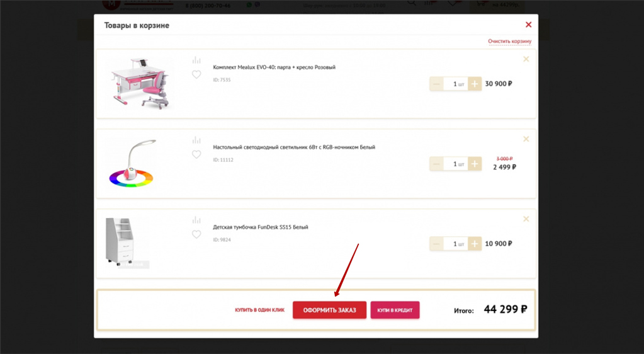
Task: Click quantity field of LED desk lamp
Action: point(456,164)
